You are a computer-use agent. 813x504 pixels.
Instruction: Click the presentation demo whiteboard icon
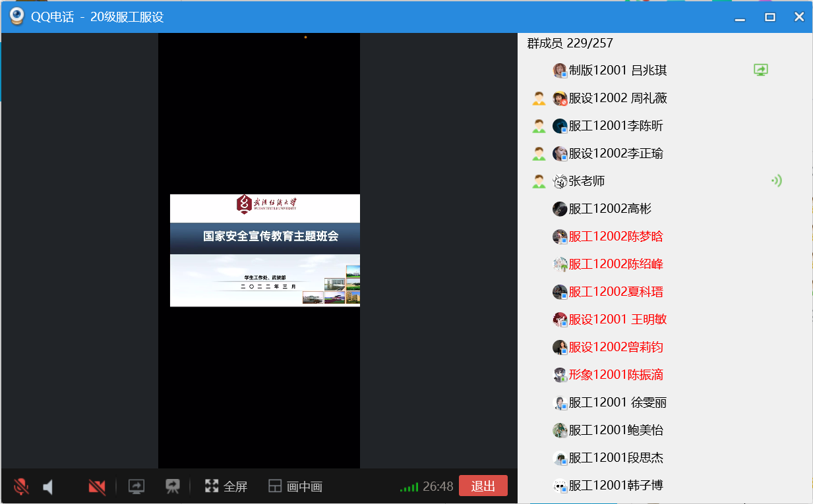(x=173, y=486)
